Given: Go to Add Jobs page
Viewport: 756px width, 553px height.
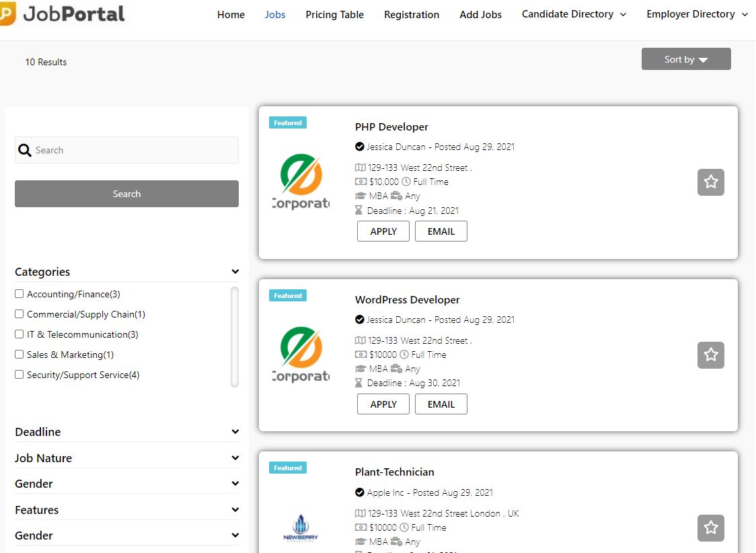Looking at the screenshot, I should pyautogui.click(x=480, y=15).
